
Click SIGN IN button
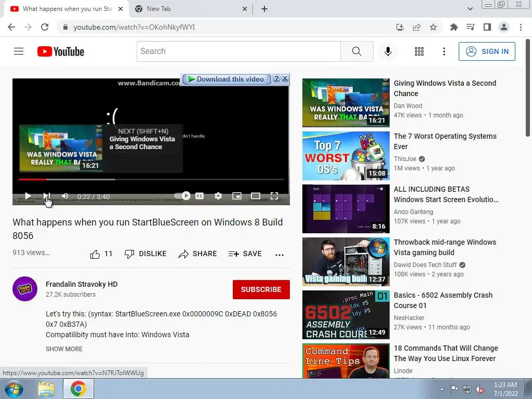pyautogui.click(x=487, y=51)
